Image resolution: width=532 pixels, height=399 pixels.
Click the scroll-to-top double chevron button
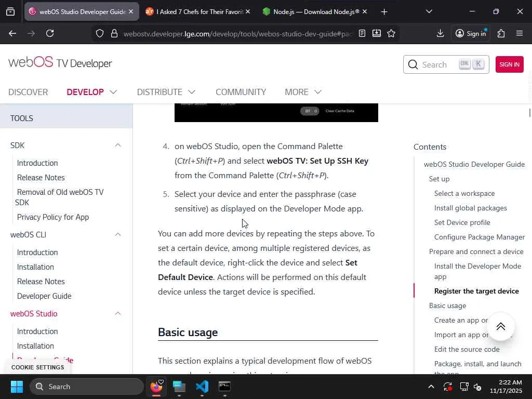500,326
